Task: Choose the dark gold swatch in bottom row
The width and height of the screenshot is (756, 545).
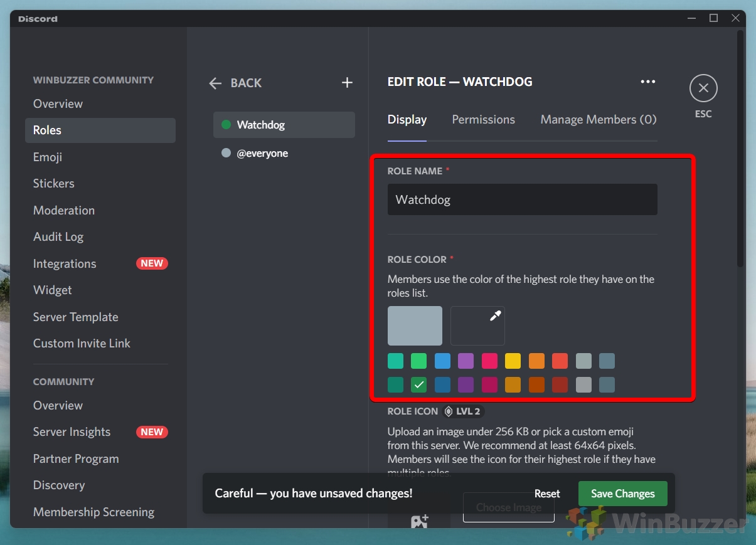Action: (x=513, y=384)
